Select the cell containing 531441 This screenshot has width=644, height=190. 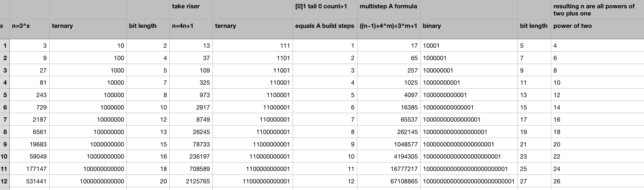click(29, 181)
